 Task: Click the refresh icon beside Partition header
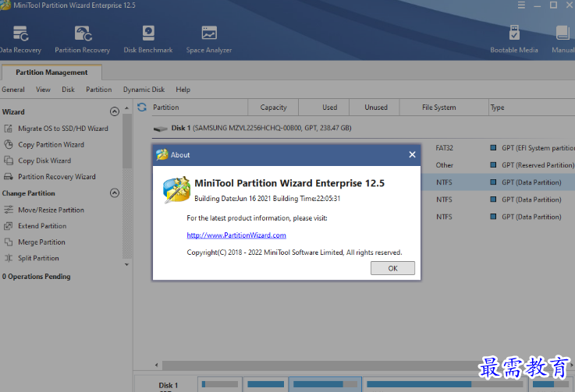tap(142, 107)
